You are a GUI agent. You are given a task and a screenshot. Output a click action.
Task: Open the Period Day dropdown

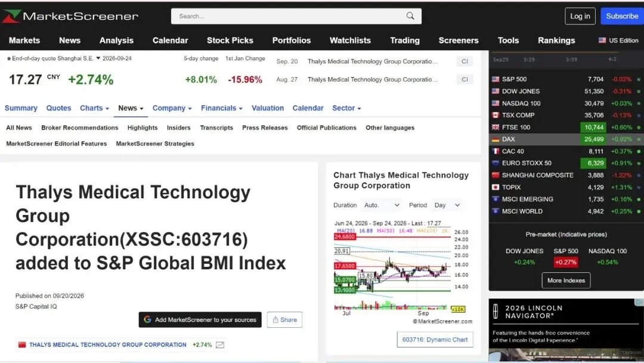pyautogui.click(x=447, y=205)
